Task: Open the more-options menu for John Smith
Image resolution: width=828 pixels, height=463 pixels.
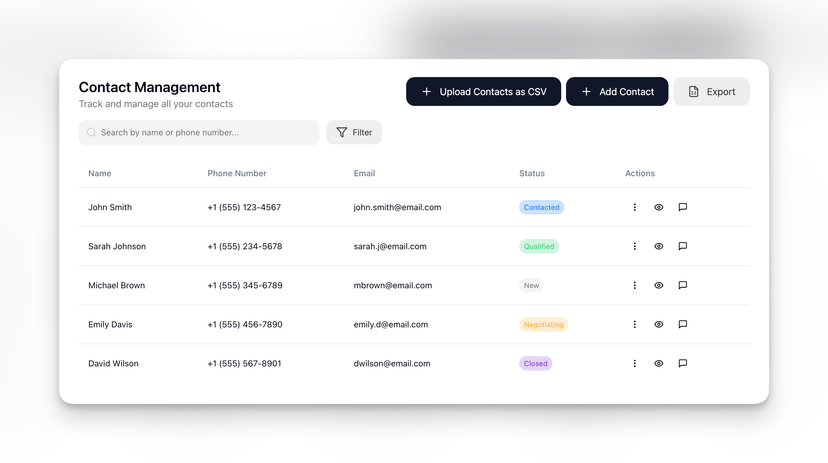Action: [634, 207]
